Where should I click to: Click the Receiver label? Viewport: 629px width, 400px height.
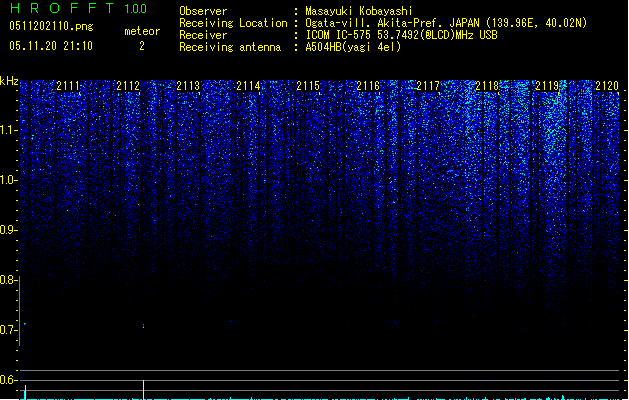pos(203,35)
